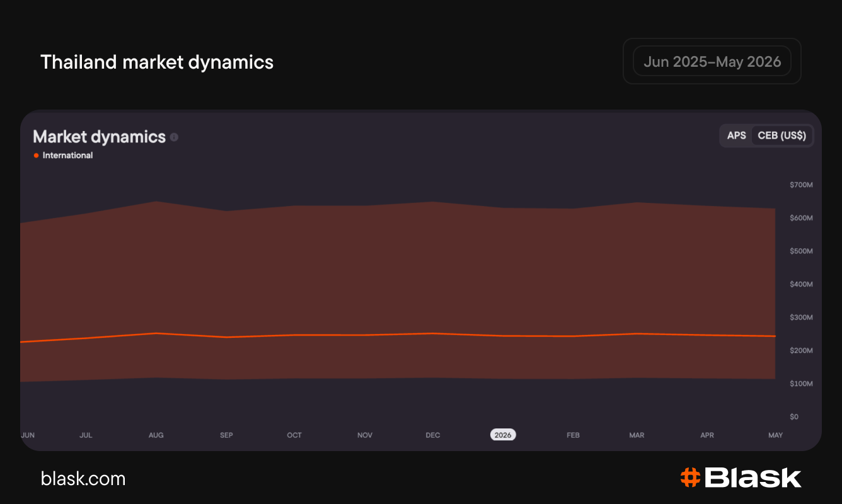842x504 pixels.
Task: Click the MAY label on the x-axis
Action: coord(775,435)
